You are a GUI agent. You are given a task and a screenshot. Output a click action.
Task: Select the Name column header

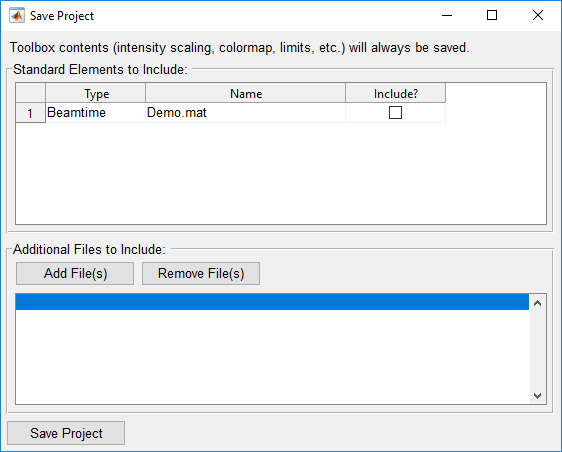246,93
